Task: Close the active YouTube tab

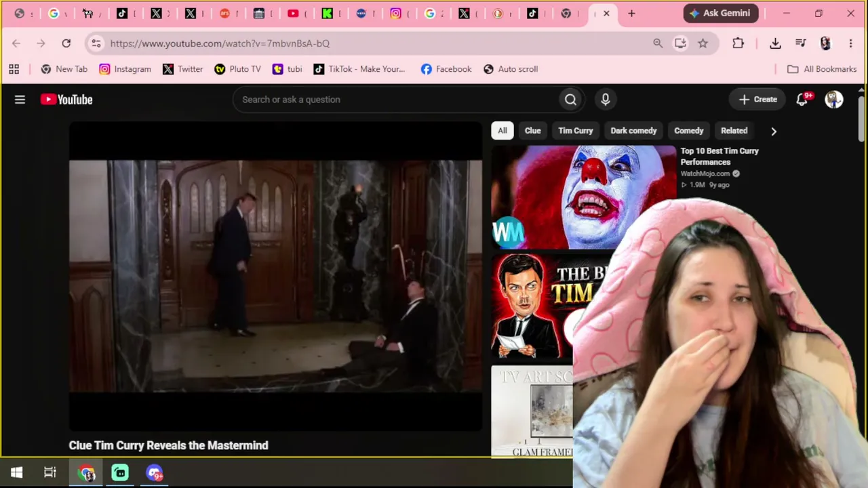Action: pyautogui.click(x=606, y=14)
